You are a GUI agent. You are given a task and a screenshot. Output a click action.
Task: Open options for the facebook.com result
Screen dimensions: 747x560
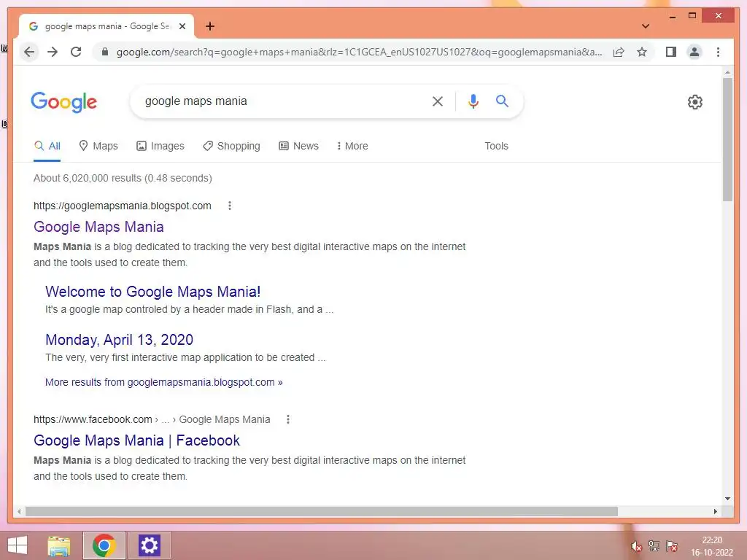point(287,419)
